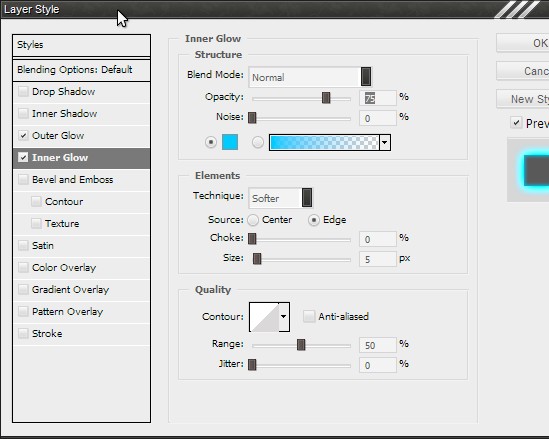Enable the Drop Shadow checkbox
The image size is (549, 439).
tap(23, 92)
